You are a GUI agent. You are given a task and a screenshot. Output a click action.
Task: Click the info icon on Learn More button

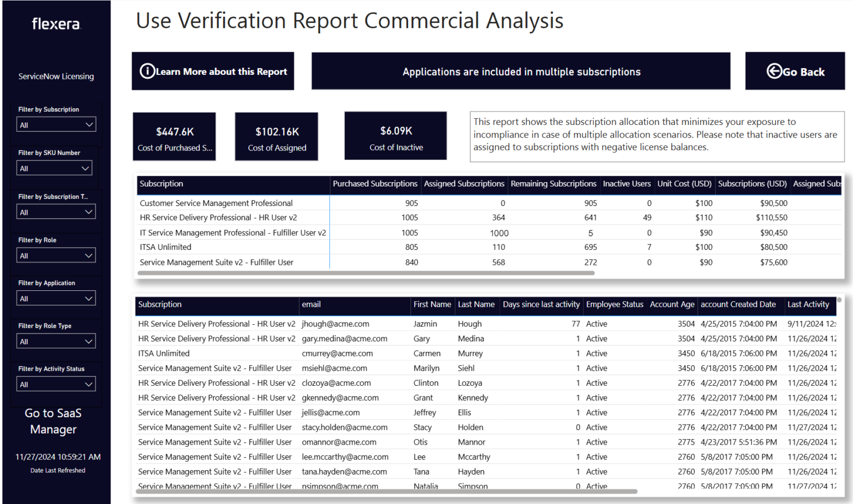147,71
